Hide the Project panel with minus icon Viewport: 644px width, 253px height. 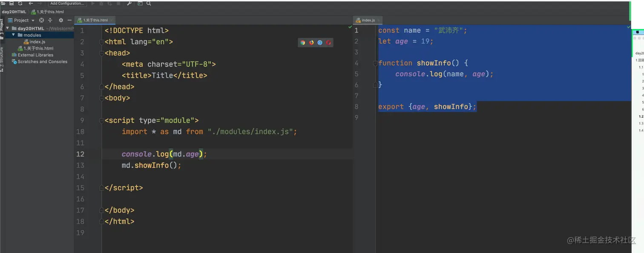click(69, 20)
